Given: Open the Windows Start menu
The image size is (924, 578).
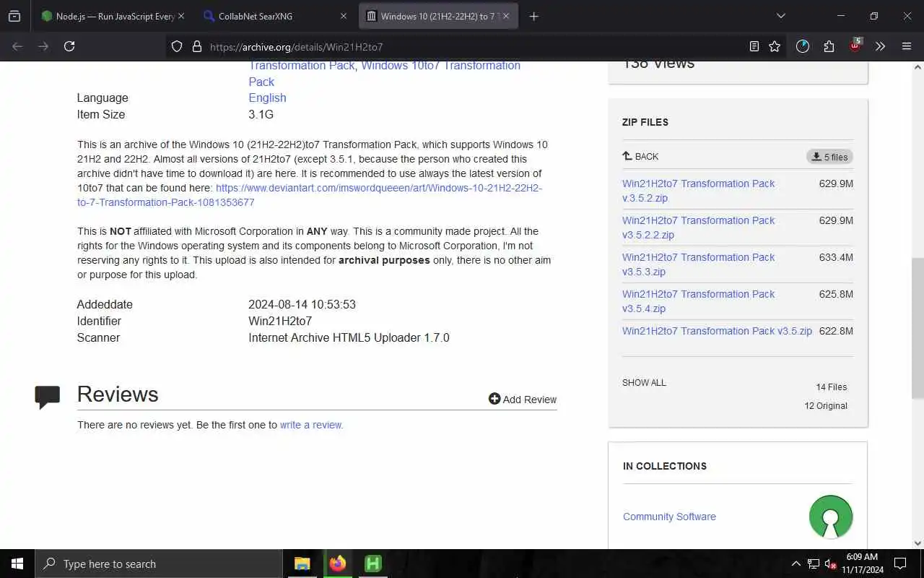Looking at the screenshot, I should tap(17, 564).
